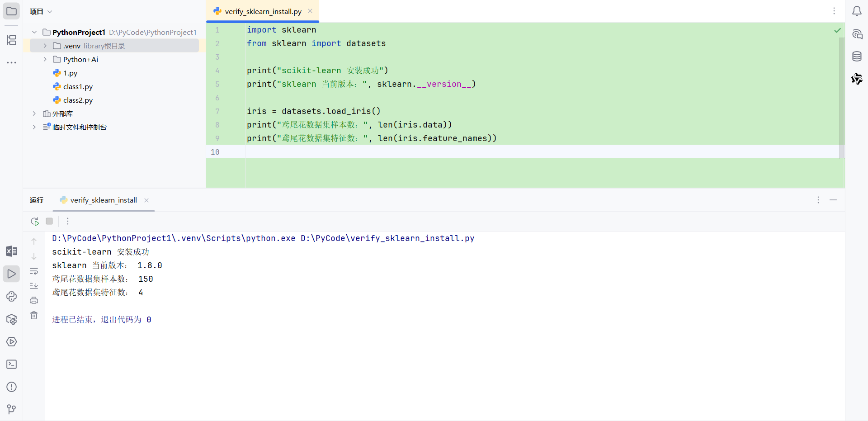The width and height of the screenshot is (868, 421).
Task: Click the verify_sklearn_install.py path in console
Action: tap(387, 238)
